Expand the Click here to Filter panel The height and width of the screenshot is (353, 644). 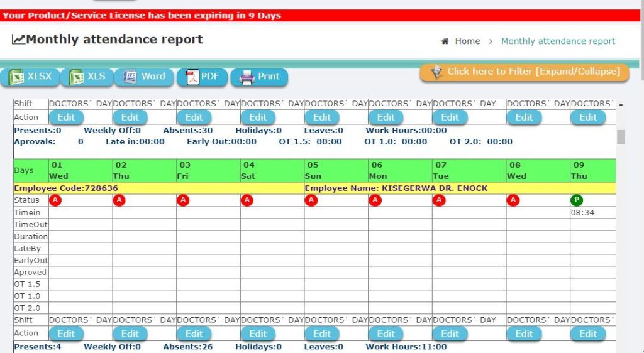pyautogui.click(x=525, y=72)
